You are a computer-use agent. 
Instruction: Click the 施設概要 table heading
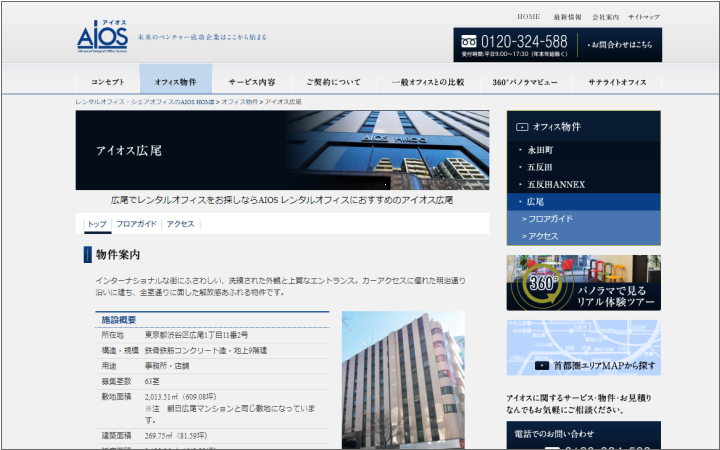click(118, 320)
